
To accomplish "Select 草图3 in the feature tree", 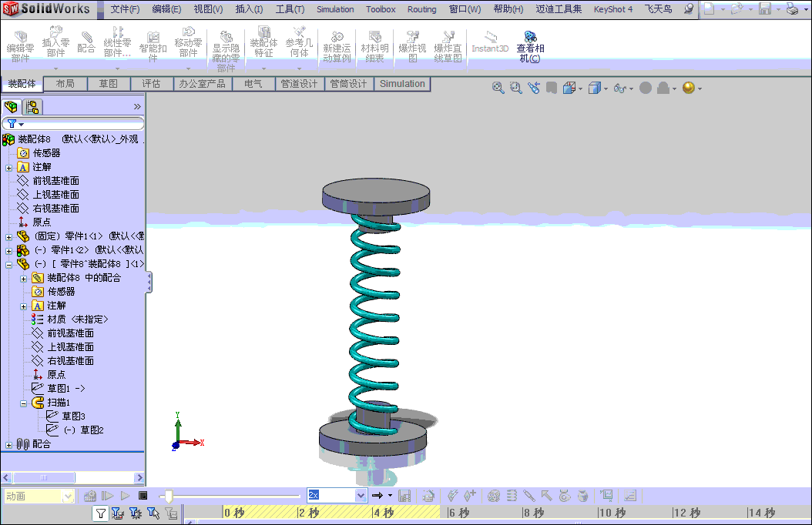I will pyautogui.click(x=73, y=416).
